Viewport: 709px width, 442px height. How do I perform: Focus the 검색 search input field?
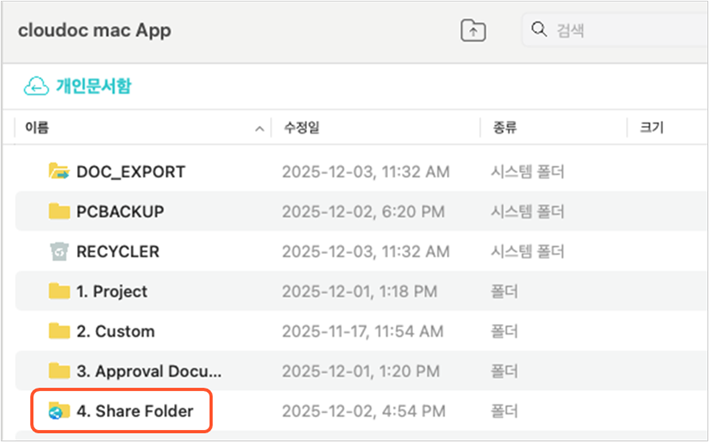pos(620,30)
